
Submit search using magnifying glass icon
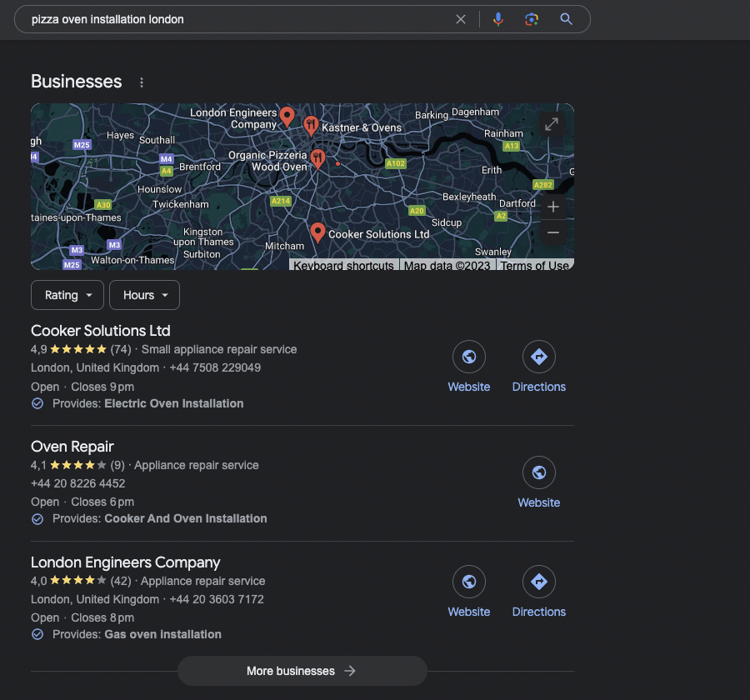pos(567,19)
